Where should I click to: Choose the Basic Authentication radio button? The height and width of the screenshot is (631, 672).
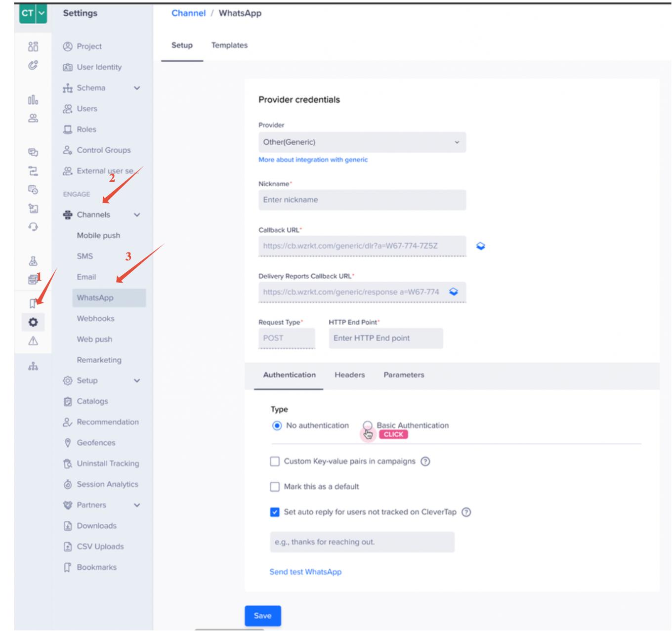click(368, 426)
